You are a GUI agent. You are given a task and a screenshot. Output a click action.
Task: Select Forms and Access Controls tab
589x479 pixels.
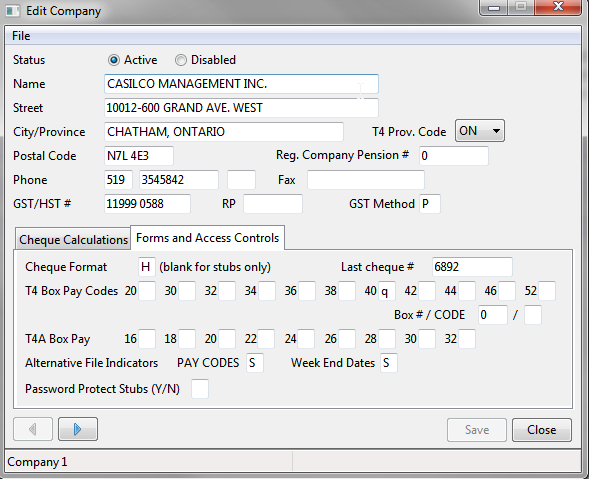pyautogui.click(x=207, y=237)
